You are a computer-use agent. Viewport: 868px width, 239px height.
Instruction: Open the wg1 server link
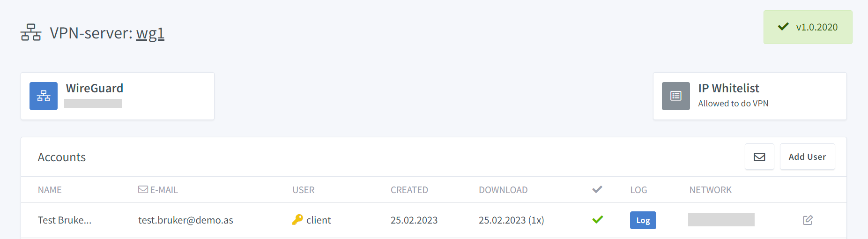(x=150, y=33)
